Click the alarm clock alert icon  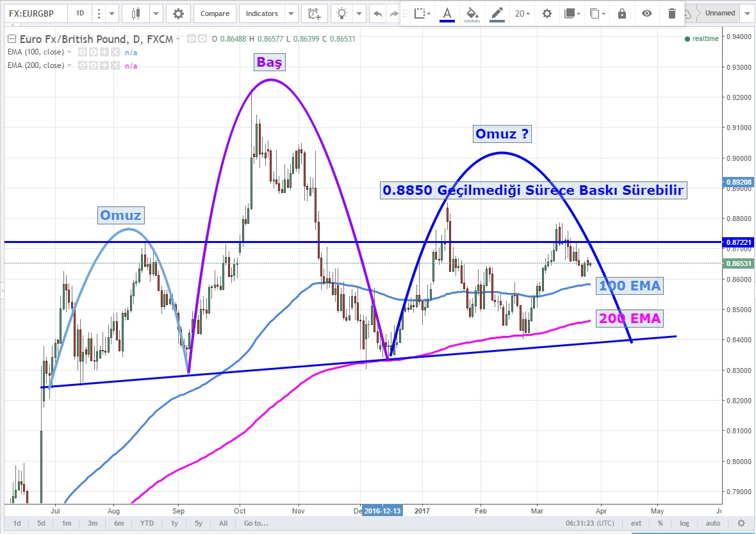[x=314, y=13]
